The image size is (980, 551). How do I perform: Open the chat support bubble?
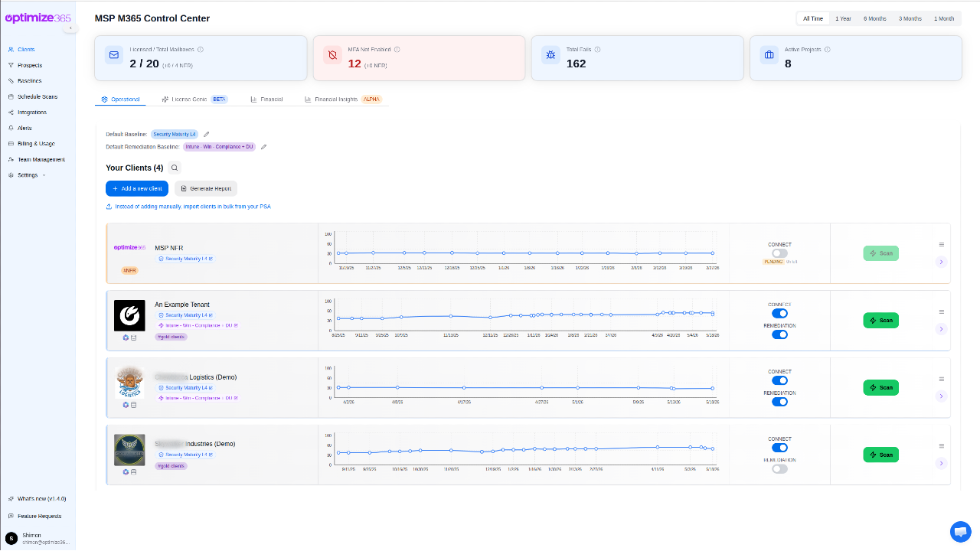tap(960, 531)
